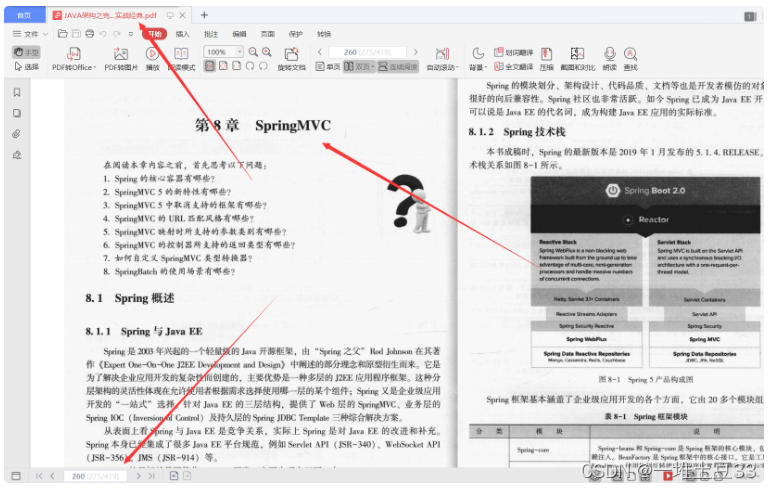Rotate page clockwise icon
This screenshot has width=772, height=490.
pyautogui.click(x=250, y=66)
